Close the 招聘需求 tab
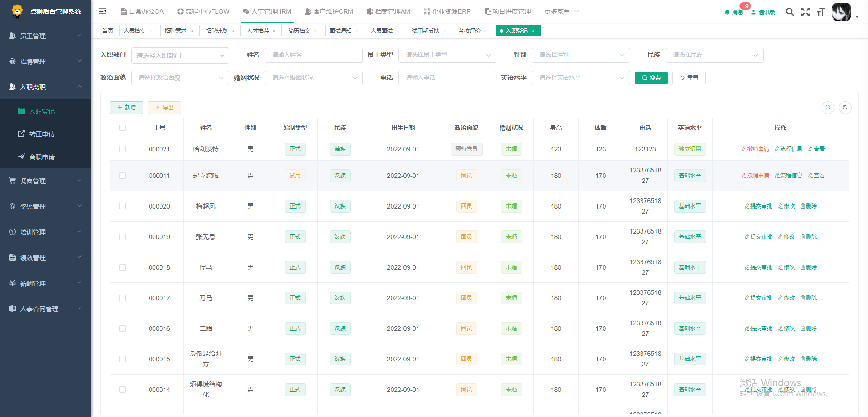868x417 pixels. (x=192, y=31)
